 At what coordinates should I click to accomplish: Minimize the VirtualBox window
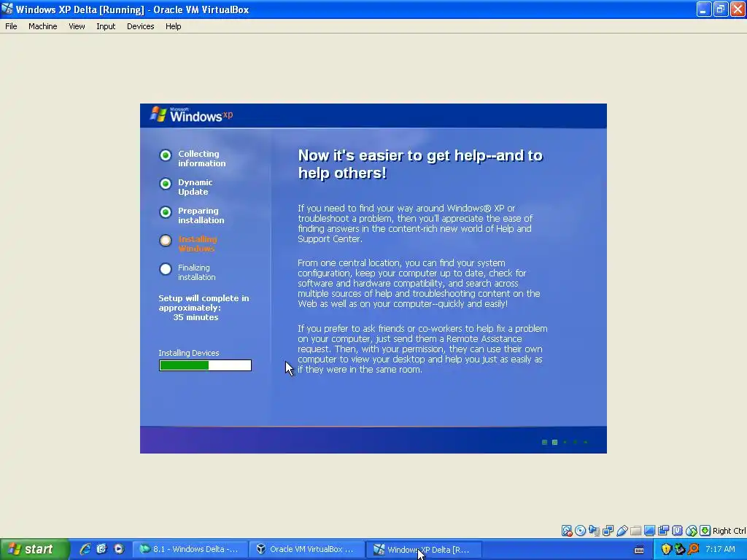coord(704,9)
